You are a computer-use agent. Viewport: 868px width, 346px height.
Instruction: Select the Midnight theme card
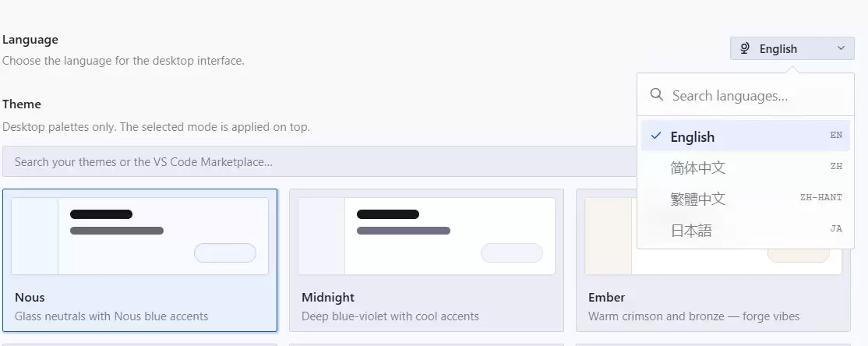click(x=426, y=260)
